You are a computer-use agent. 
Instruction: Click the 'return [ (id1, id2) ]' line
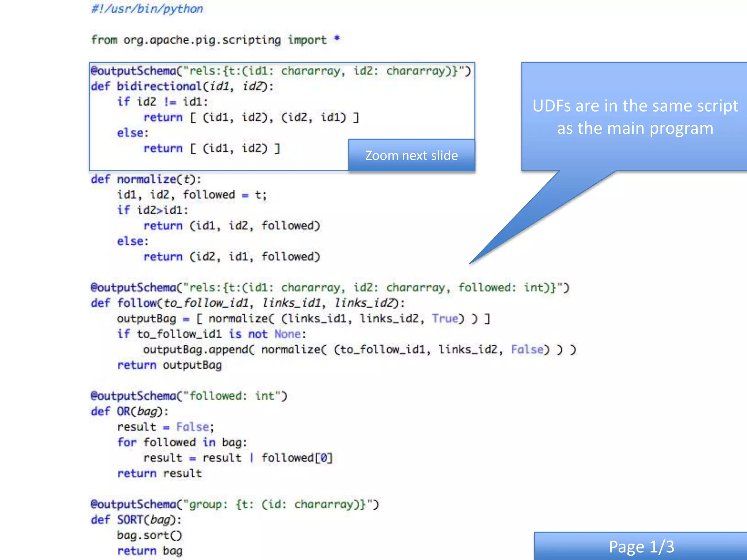pyautogui.click(x=212, y=149)
